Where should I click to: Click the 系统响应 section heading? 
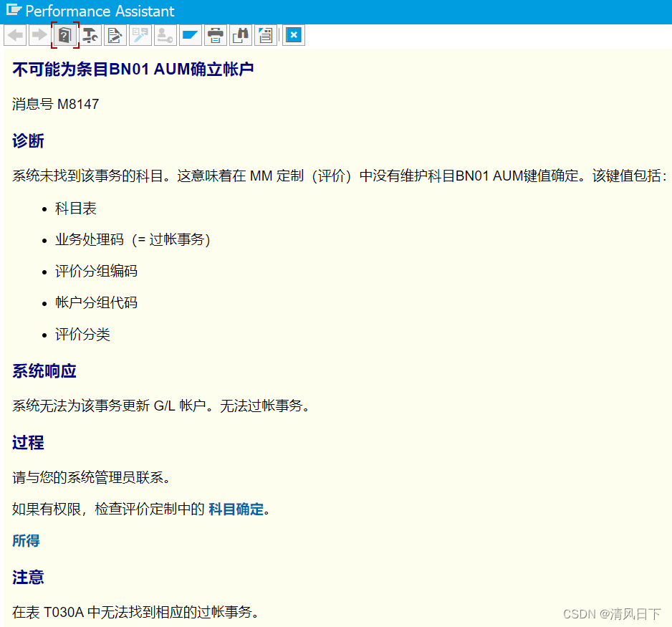point(39,371)
